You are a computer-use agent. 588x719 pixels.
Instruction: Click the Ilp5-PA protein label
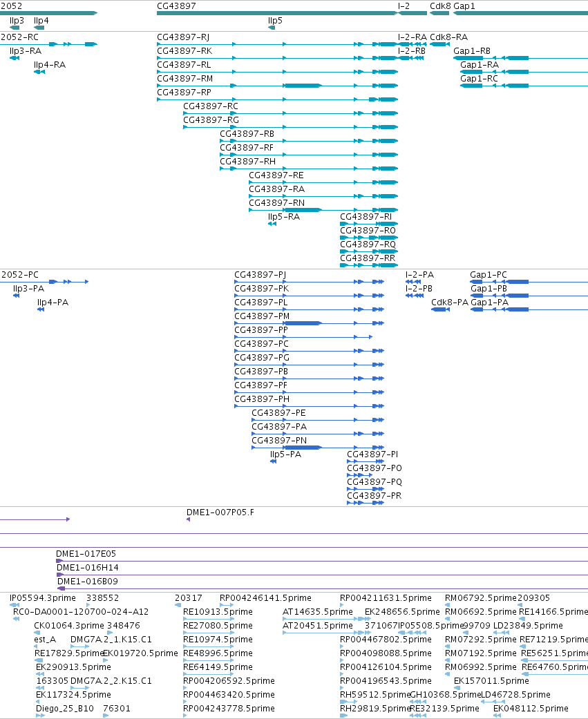286,454
